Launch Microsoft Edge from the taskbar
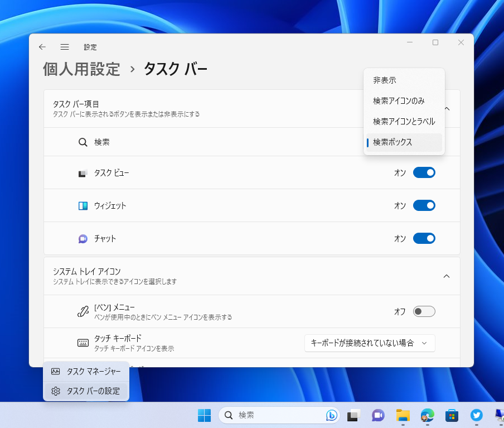The width and height of the screenshot is (504, 428). (x=427, y=415)
